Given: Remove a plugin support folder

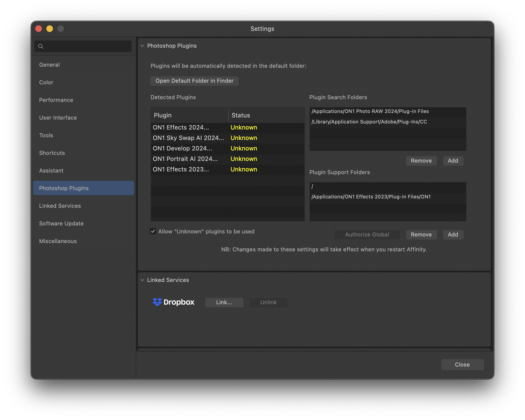Looking at the screenshot, I should [421, 235].
